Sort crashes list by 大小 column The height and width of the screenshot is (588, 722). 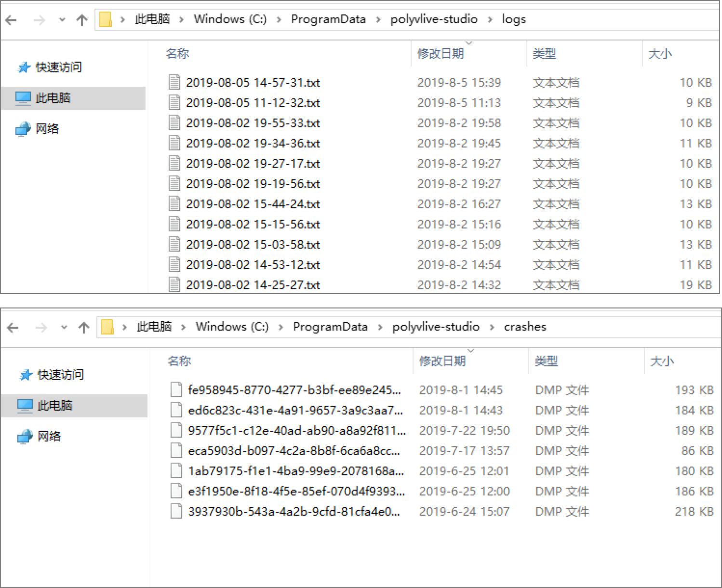tap(662, 361)
